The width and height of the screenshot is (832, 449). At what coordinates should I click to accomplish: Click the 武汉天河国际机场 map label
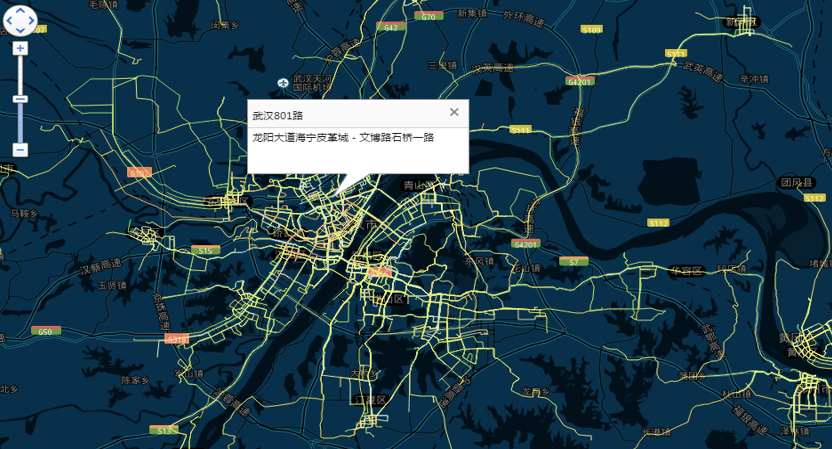(312, 83)
